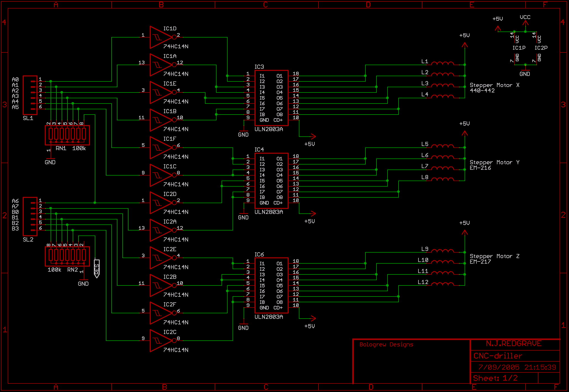This screenshot has width=569, height=392.
Task: Select the '100k' value next to RN2
Action: point(54,270)
